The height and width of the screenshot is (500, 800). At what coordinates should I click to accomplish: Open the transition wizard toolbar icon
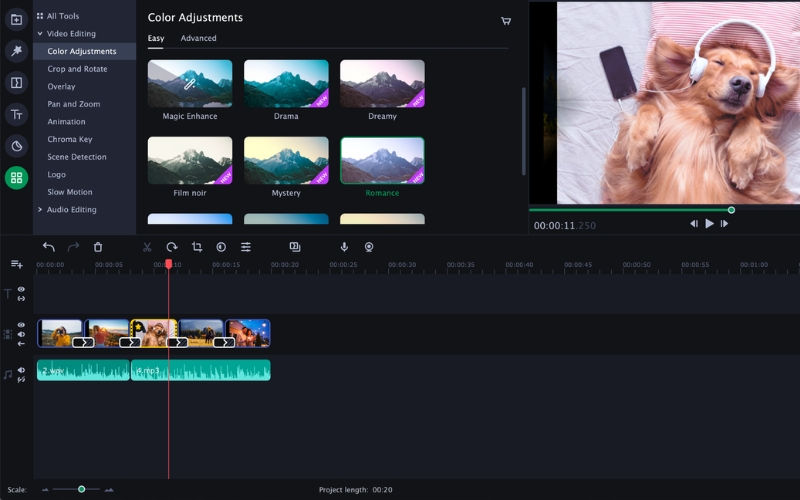point(294,247)
